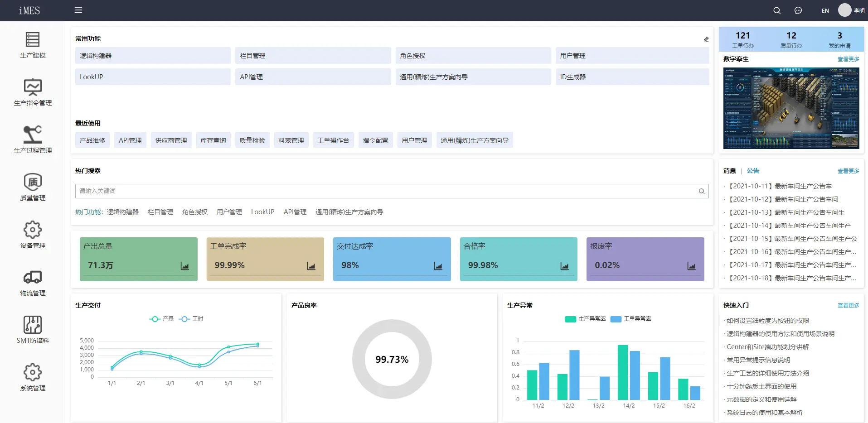Open 角色授权 in 常用功能
Image resolution: width=868 pixels, height=423 pixels.
(x=473, y=56)
